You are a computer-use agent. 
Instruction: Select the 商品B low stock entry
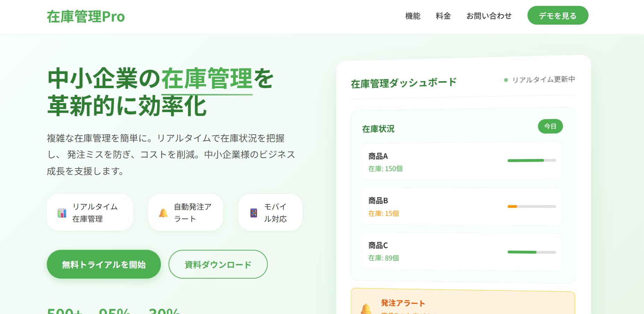462,206
